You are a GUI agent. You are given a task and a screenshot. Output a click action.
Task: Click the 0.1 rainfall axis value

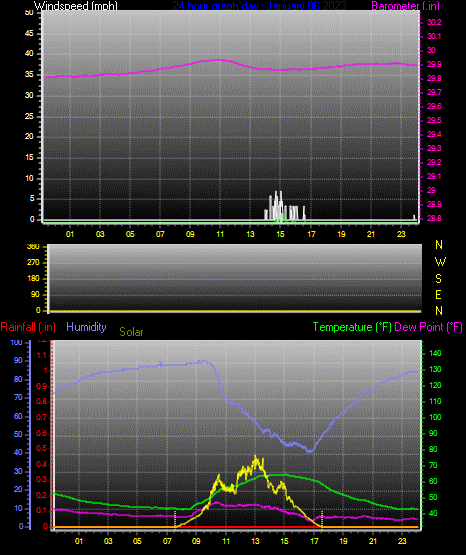click(42, 510)
